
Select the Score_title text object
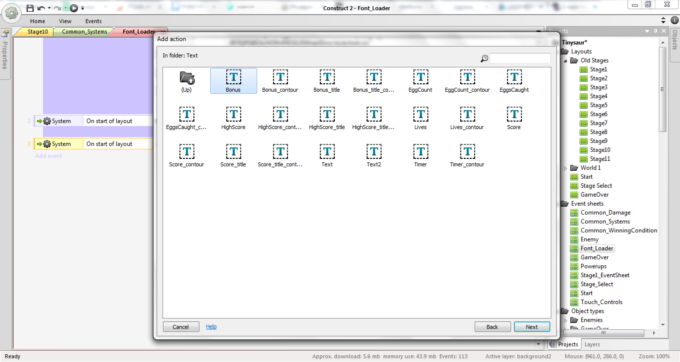point(233,155)
